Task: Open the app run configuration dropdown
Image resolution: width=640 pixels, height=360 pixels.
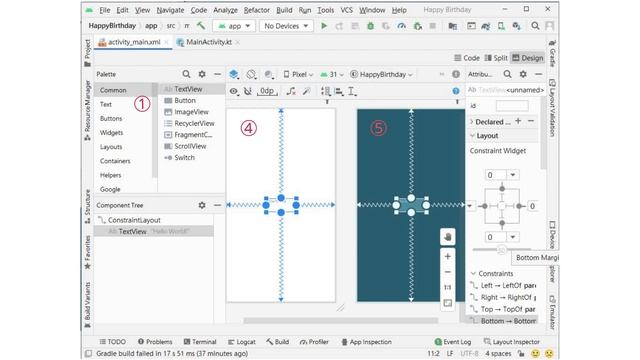Action: 234,26
